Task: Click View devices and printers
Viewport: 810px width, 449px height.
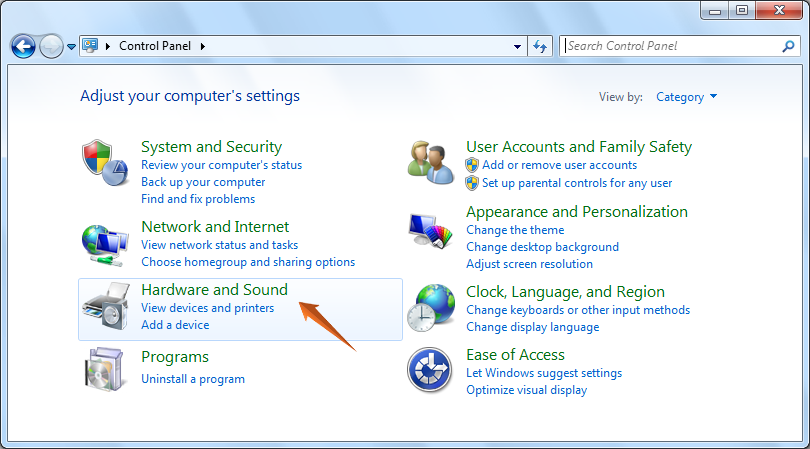Action: tap(208, 308)
